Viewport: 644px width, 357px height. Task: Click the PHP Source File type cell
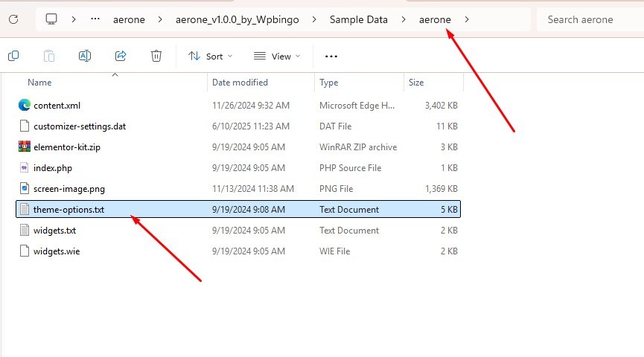(x=351, y=168)
